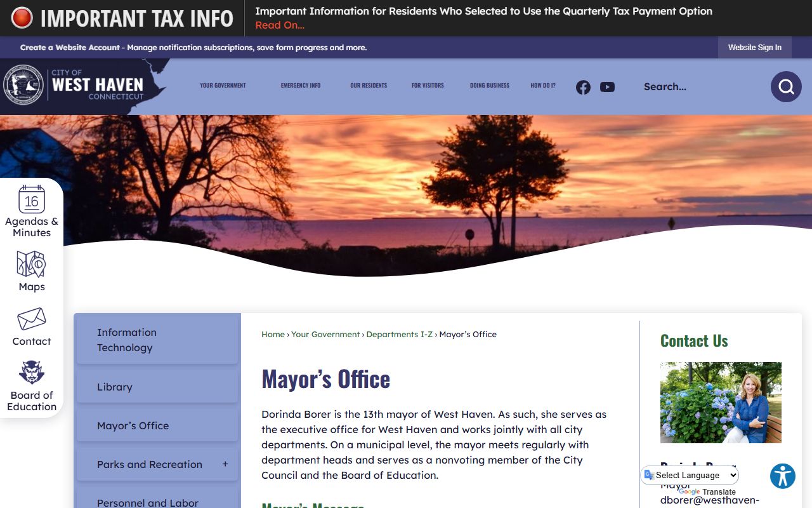Open Agendas & Minutes calendar icon
The height and width of the screenshot is (508, 812).
click(32, 200)
